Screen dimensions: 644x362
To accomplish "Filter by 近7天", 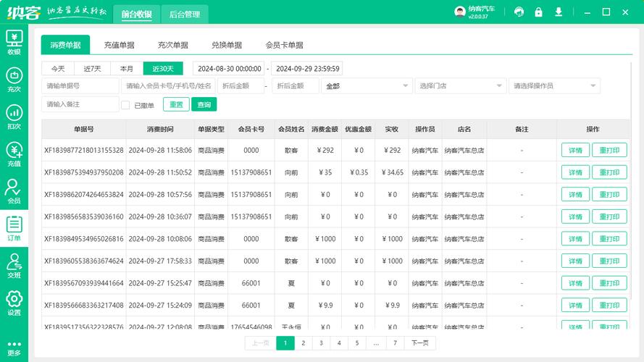I will [93, 69].
